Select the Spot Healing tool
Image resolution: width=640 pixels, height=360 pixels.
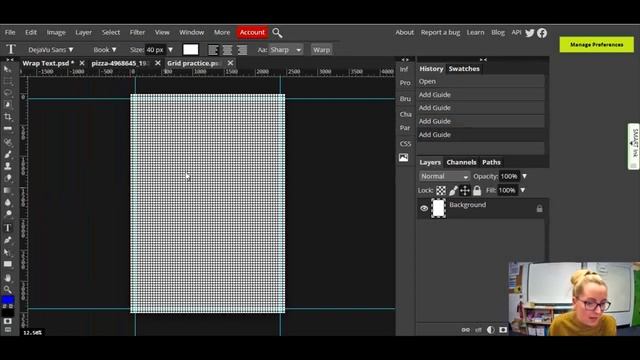[7, 142]
